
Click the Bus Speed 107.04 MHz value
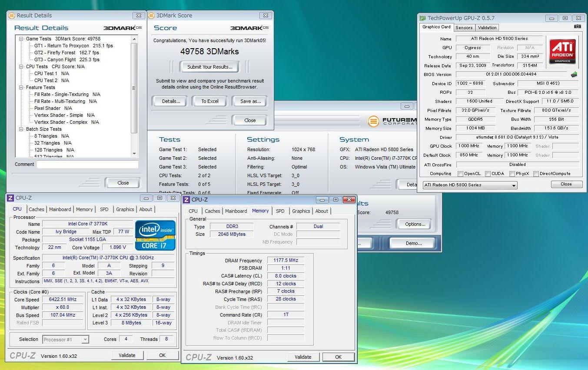pyautogui.click(x=62, y=315)
